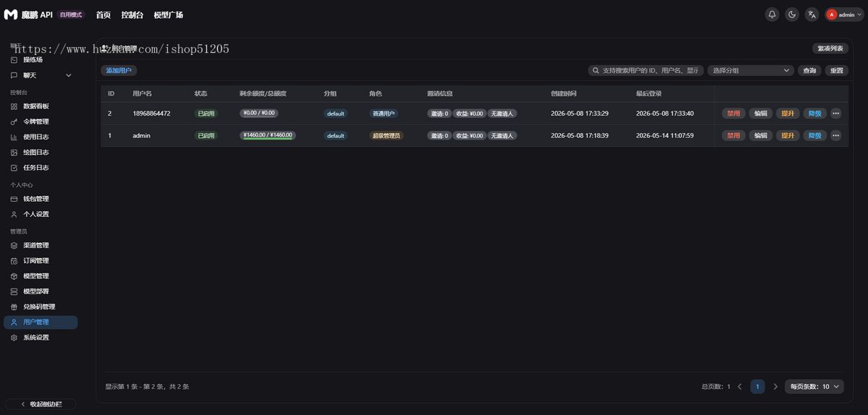Open the notifications bell icon

773,14
